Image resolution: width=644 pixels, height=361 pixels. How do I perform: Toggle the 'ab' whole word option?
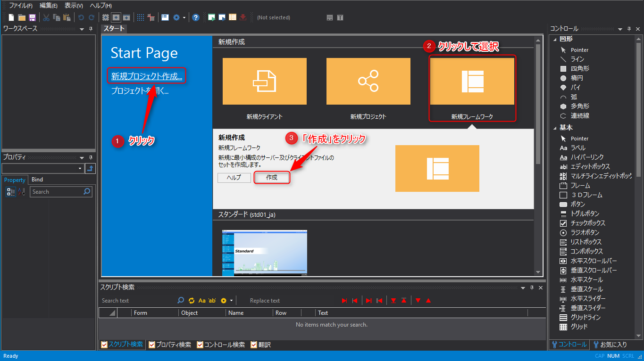(212, 301)
